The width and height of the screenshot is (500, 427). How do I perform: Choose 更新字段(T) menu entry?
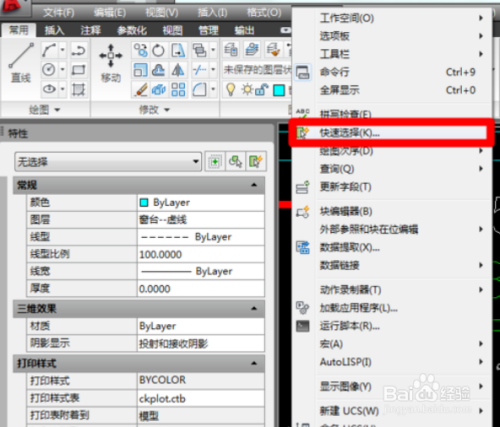(391, 187)
